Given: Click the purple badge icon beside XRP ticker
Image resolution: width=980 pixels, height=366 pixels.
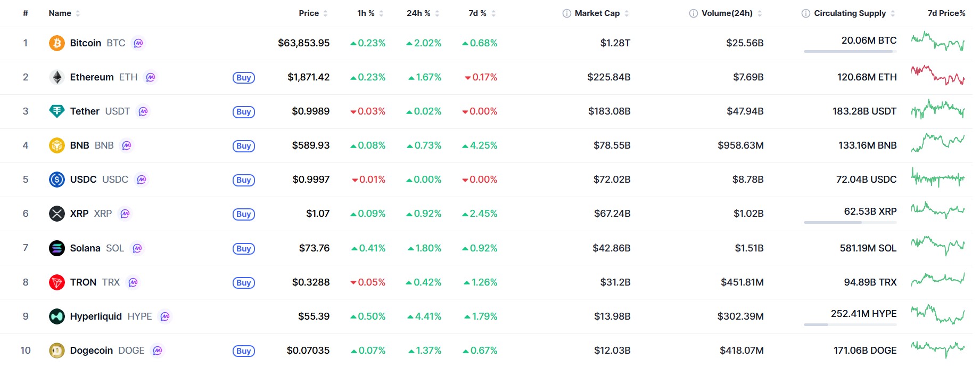Looking at the screenshot, I should pos(125,214).
